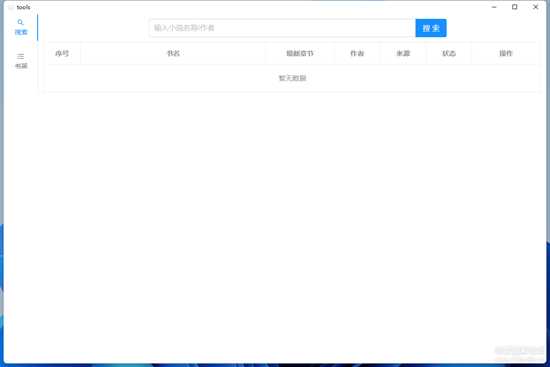Viewport: 550px width, 367px height.
Task: Select the 状态 column header
Action: tap(449, 53)
